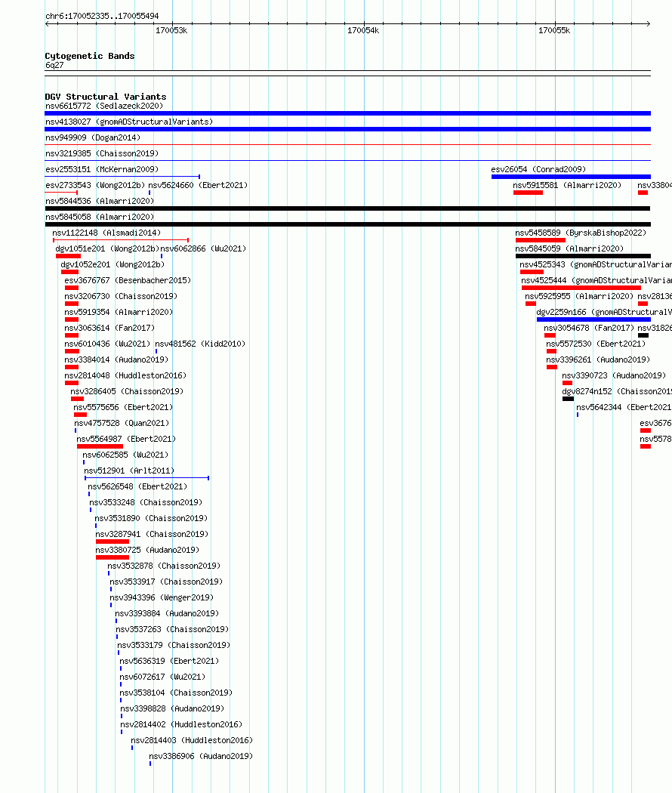672x793 pixels.
Task: Click nsv5458589 (ByrskaBishop2022) label
Action: point(581,233)
